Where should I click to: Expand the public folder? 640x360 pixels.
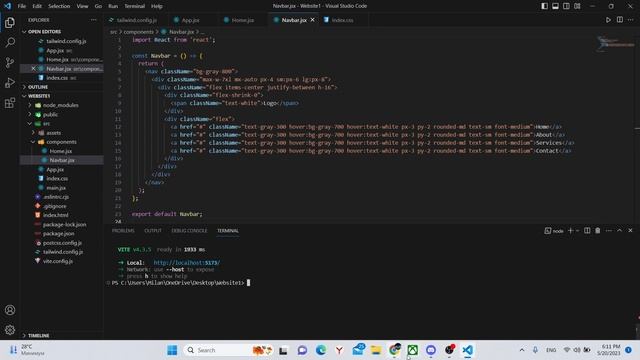61,114
